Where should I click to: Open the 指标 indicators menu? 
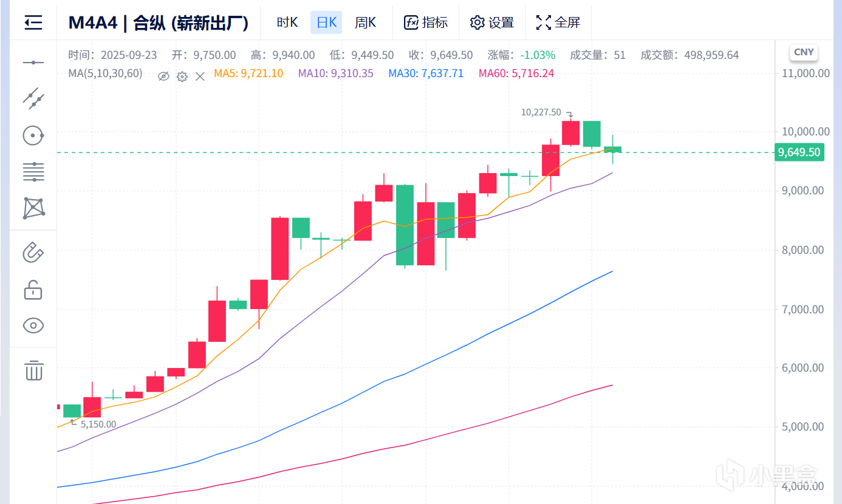(426, 23)
